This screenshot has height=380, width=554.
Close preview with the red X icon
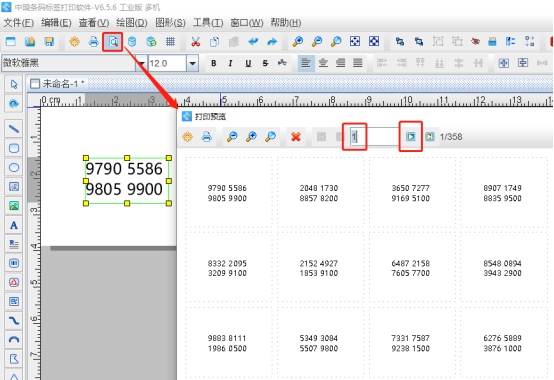(x=296, y=137)
